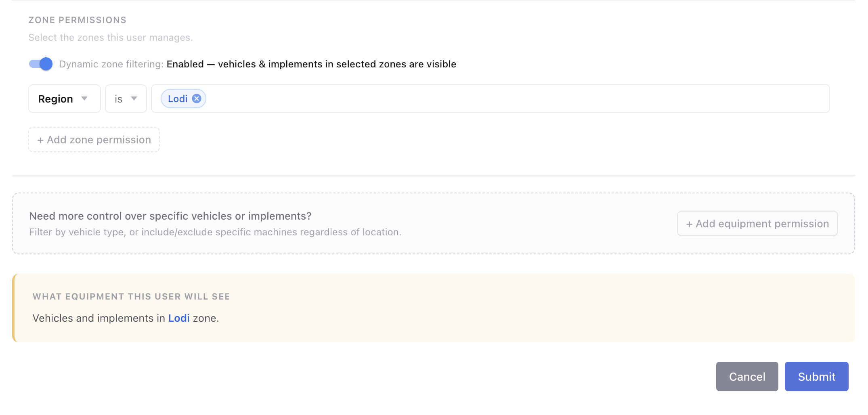
Task: Click 'Select the zones this user manages' hint
Action: pos(111,38)
